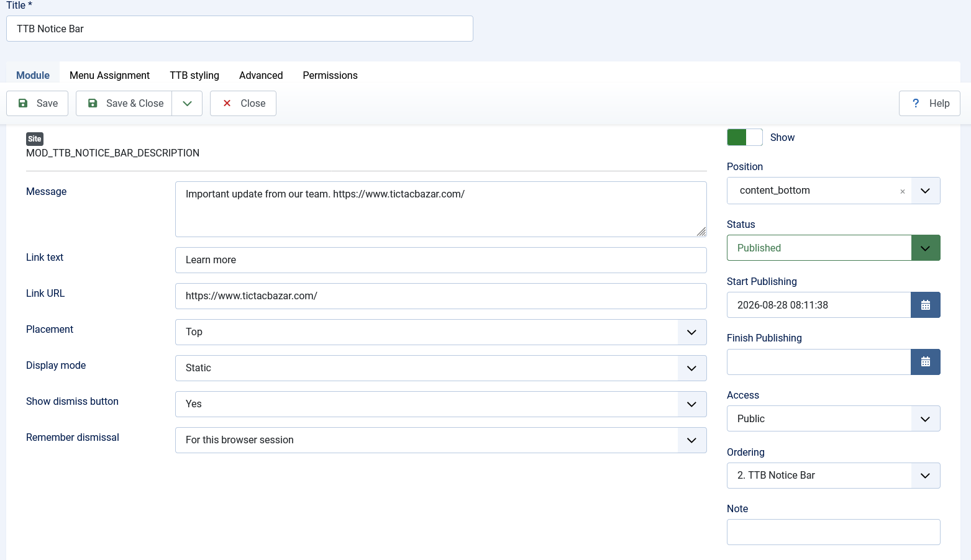Focus the Start Publishing date field
Image resolution: width=971 pixels, height=560 pixels.
point(819,305)
